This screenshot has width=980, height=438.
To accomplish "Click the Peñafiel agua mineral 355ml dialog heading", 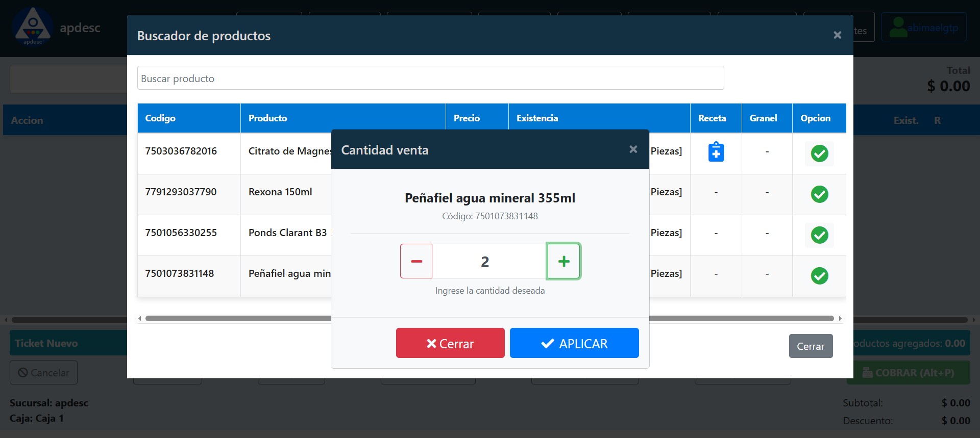I will point(490,198).
